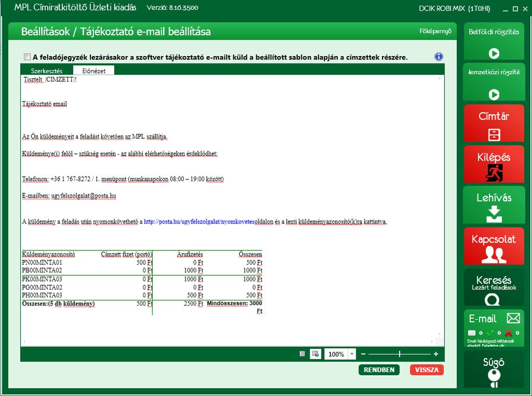Switch to normal layout view icon
The image size is (532, 396).
pyautogui.click(x=302, y=354)
